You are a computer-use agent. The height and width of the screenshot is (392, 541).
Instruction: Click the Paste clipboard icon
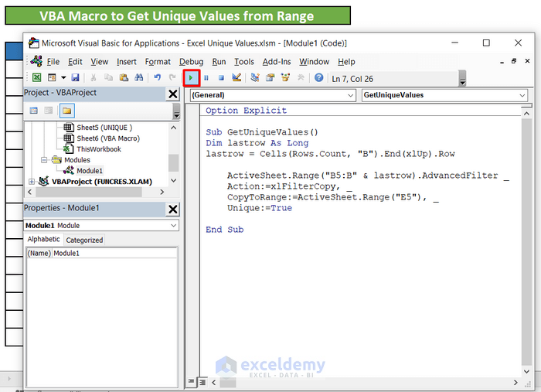pyautogui.click(x=124, y=77)
